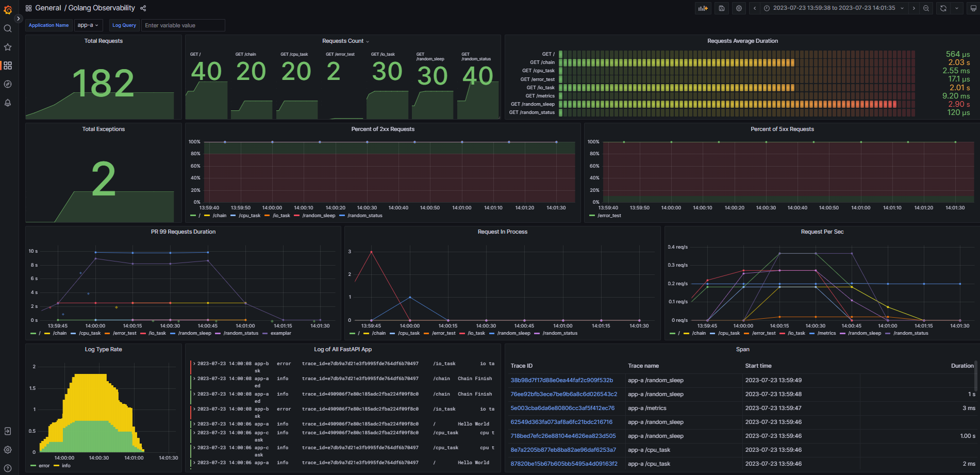
Task: Open the app-a Application Name dropdown
Action: click(88, 25)
